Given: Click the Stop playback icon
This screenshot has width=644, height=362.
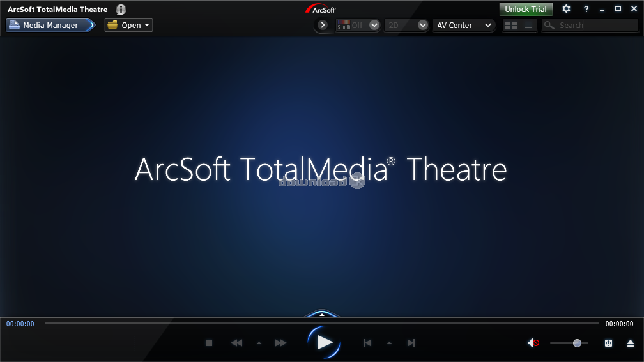Looking at the screenshot, I should click(208, 343).
